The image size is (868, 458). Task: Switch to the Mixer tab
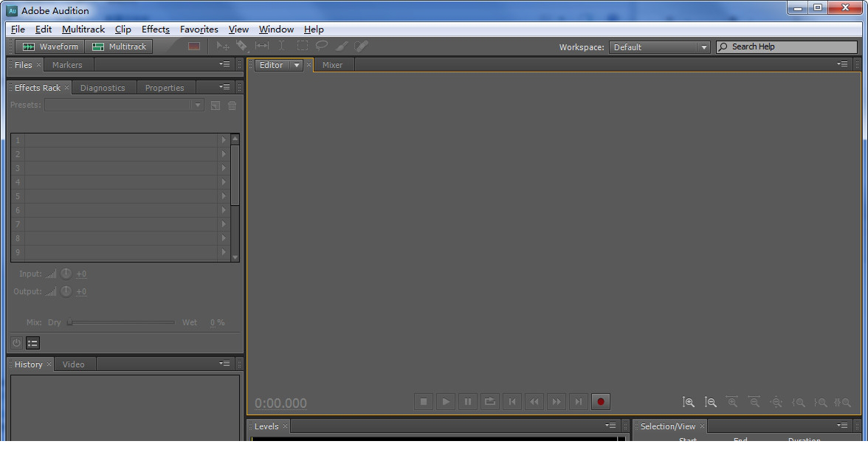pos(333,64)
